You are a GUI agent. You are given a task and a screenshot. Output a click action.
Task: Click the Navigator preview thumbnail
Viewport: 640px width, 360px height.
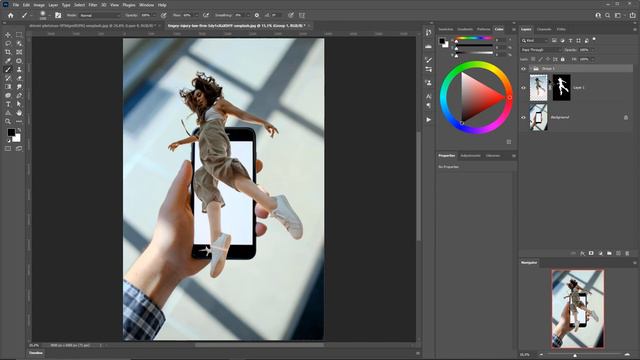[x=578, y=309]
